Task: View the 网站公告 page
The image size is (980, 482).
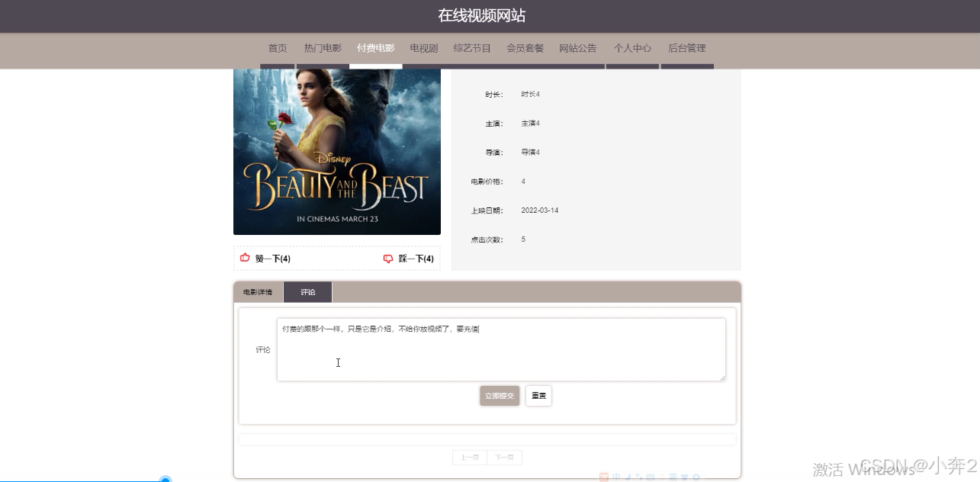Action: point(578,48)
